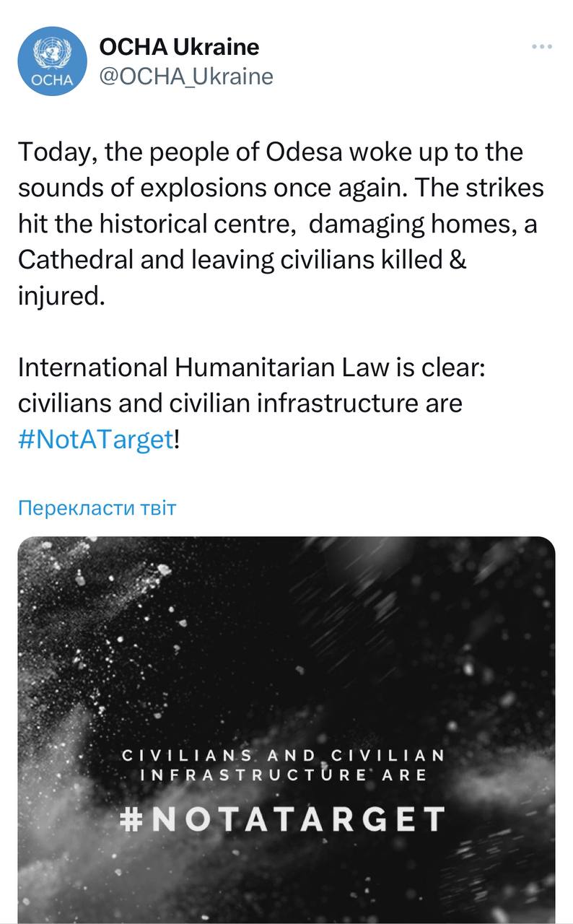Click the Перекласти твіт translate link

tap(97, 507)
